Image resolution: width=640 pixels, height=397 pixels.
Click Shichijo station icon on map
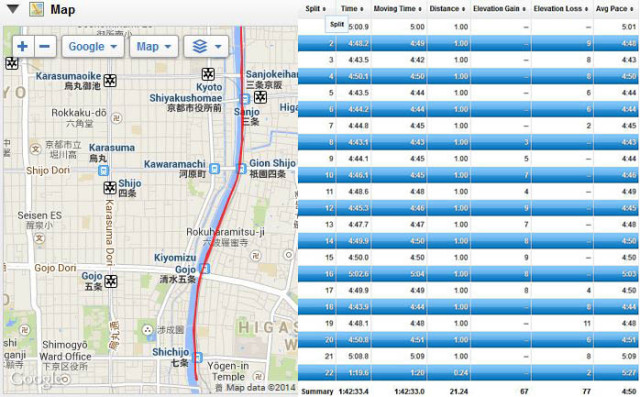(x=197, y=357)
